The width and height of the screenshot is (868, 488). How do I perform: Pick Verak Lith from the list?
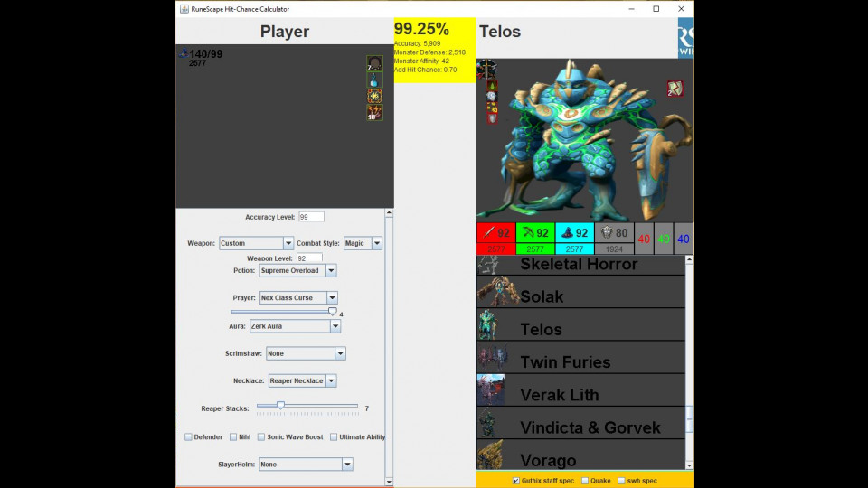click(580, 395)
